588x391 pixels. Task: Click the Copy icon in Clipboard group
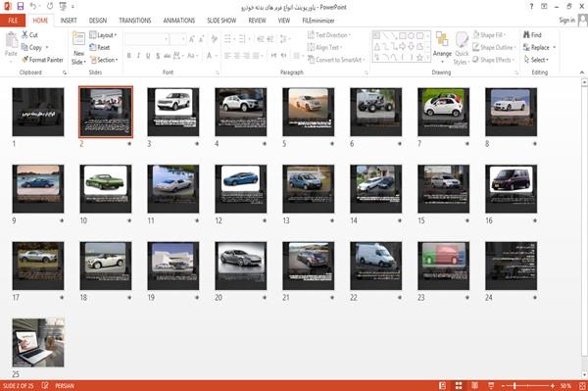(x=24, y=47)
